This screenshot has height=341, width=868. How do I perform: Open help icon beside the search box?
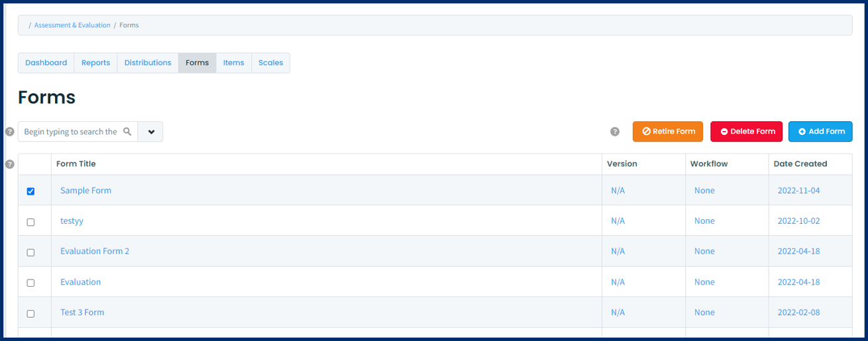point(9,132)
